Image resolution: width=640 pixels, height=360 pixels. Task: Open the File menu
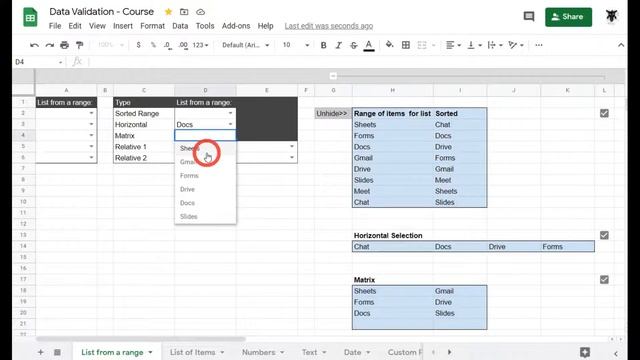(x=55, y=26)
